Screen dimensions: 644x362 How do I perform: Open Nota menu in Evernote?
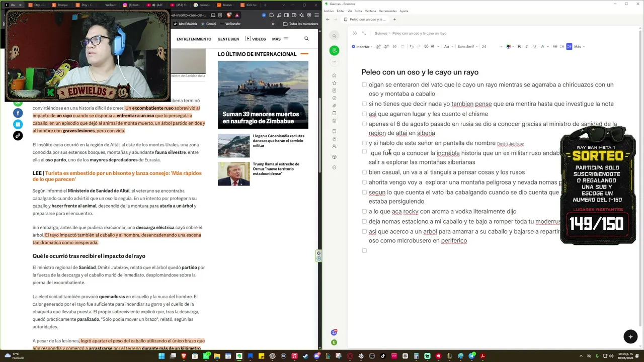click(x=358, y=11)
